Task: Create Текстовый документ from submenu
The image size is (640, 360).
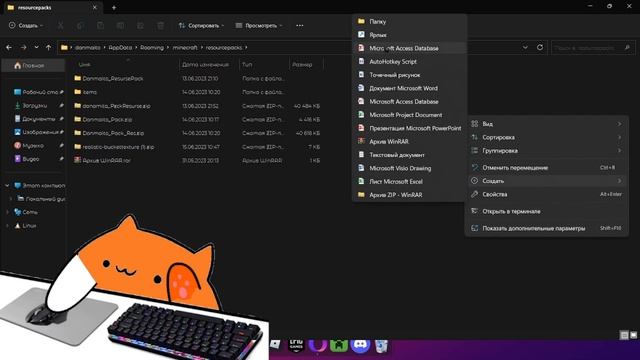Action: [x=409, y=155]
